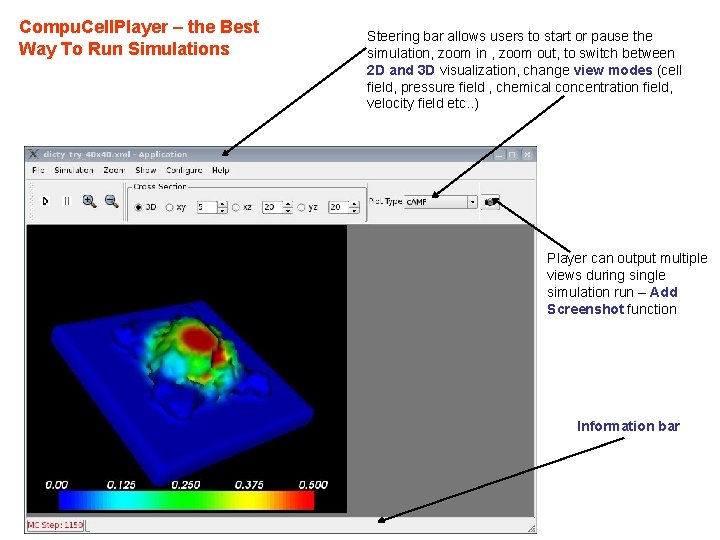Screen dimensions: 720x540
Task: Click the X application icon in title bar
Action: tap(33, 154)
